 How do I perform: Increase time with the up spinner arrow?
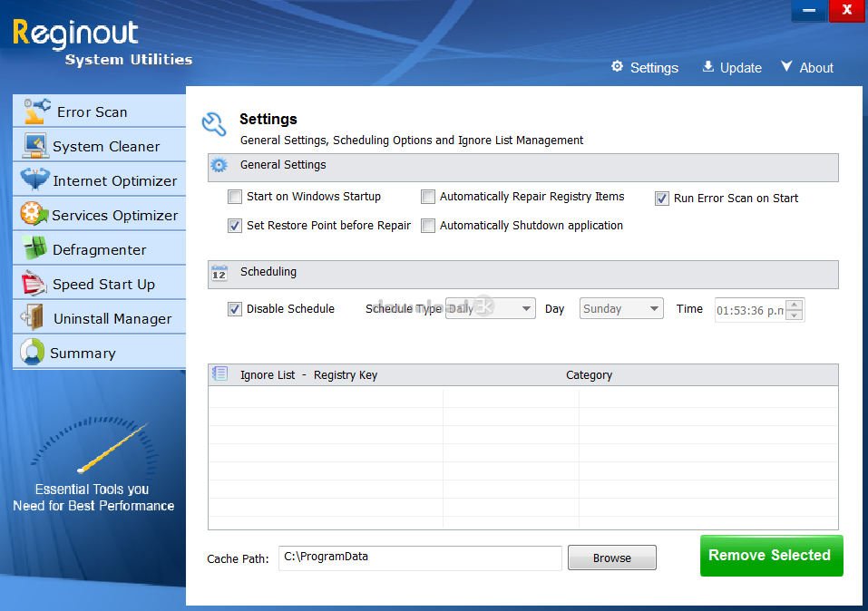pos(795,305)
